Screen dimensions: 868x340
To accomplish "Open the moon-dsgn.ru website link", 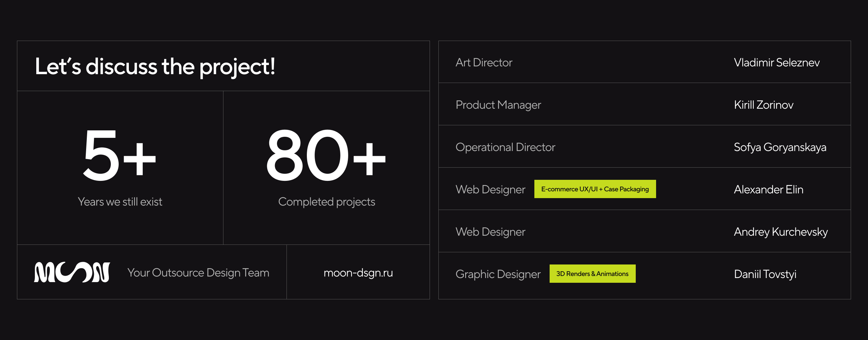I will coord(358,273).
